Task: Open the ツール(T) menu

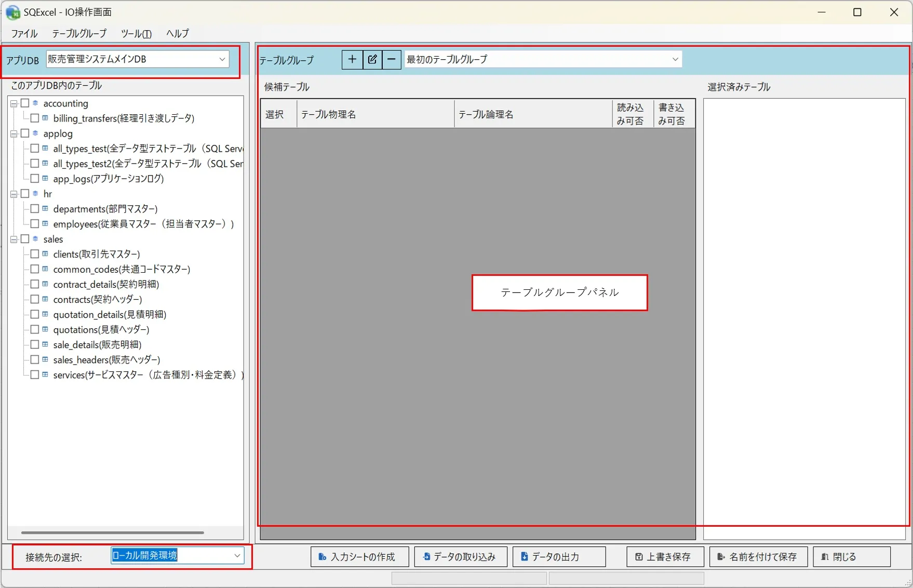Action: (x=136, y=33)
